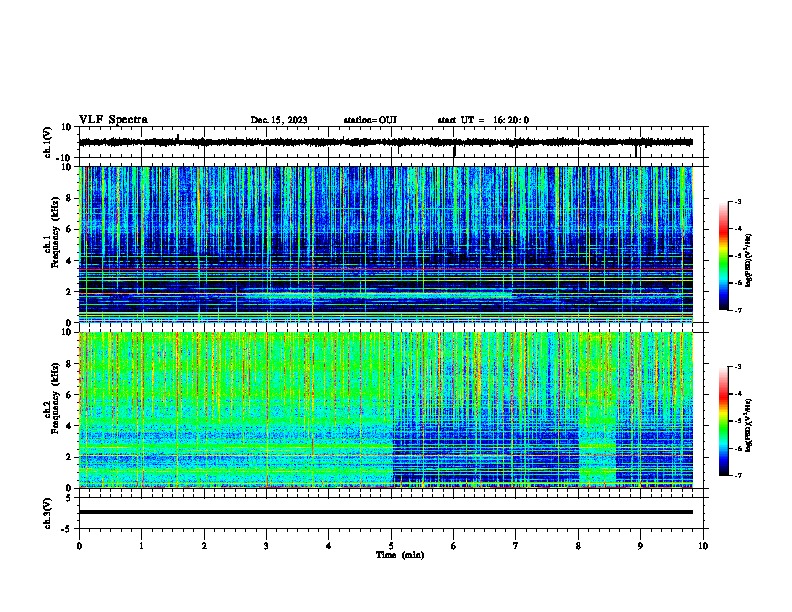This screenshot has height=612, width=792.
Task: Click the "8" kHz tick on ch.2 spectrogram
Action: (x=69, y=364)
